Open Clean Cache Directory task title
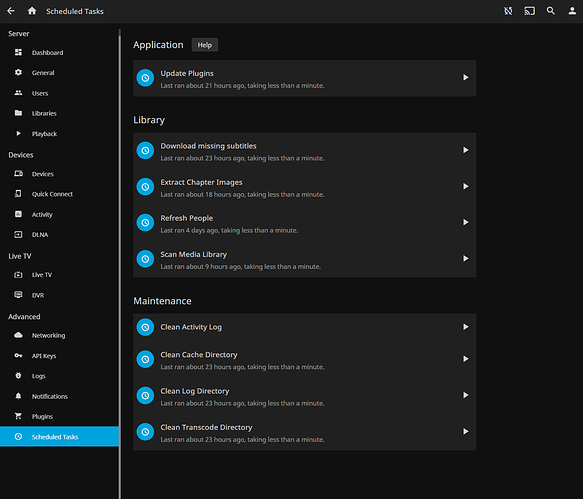This screenshot has width=583, height=499. [199, 355]
